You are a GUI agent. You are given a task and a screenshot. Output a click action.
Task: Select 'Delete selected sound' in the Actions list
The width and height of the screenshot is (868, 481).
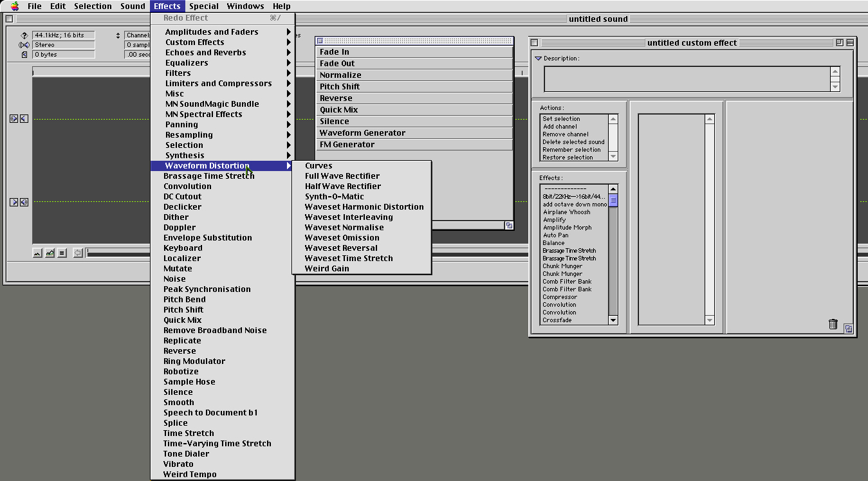pos(573,142)
